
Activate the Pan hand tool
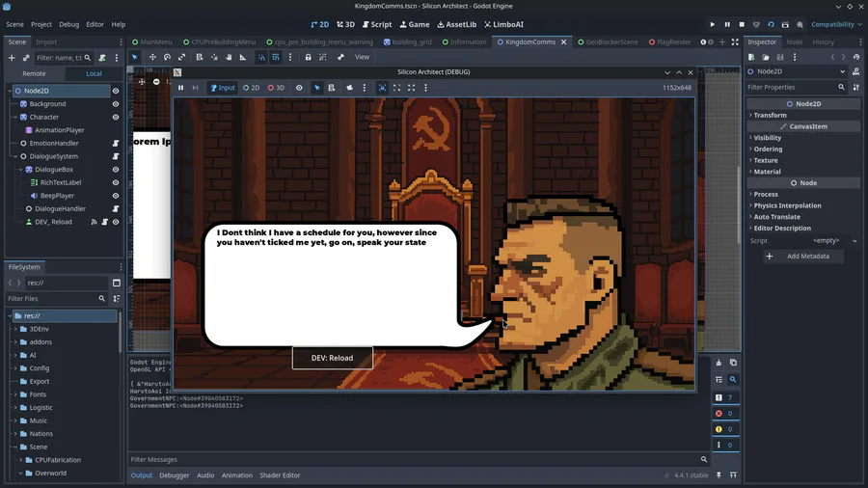tap(229, 57)
